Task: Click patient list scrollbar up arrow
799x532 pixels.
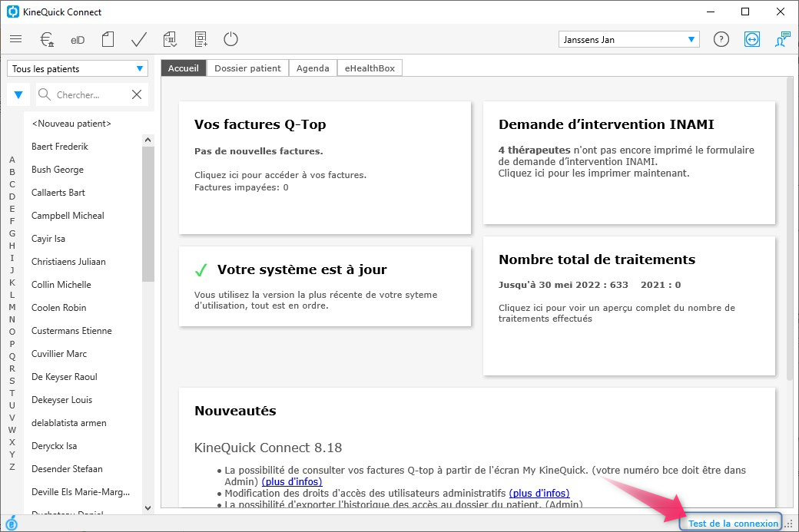Action: pyautogui.click(x=148, y=140)
